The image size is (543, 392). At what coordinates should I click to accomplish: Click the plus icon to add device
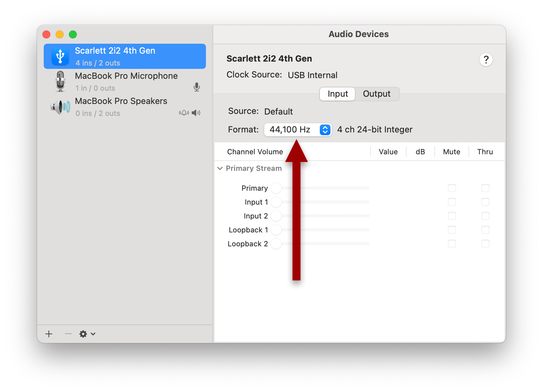coord(49,334)
